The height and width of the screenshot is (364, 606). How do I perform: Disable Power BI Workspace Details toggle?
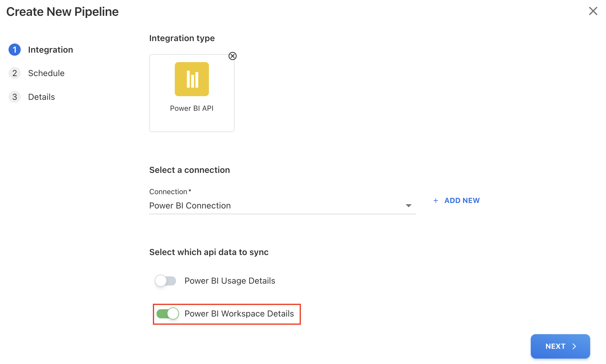(x=167, y=313)
